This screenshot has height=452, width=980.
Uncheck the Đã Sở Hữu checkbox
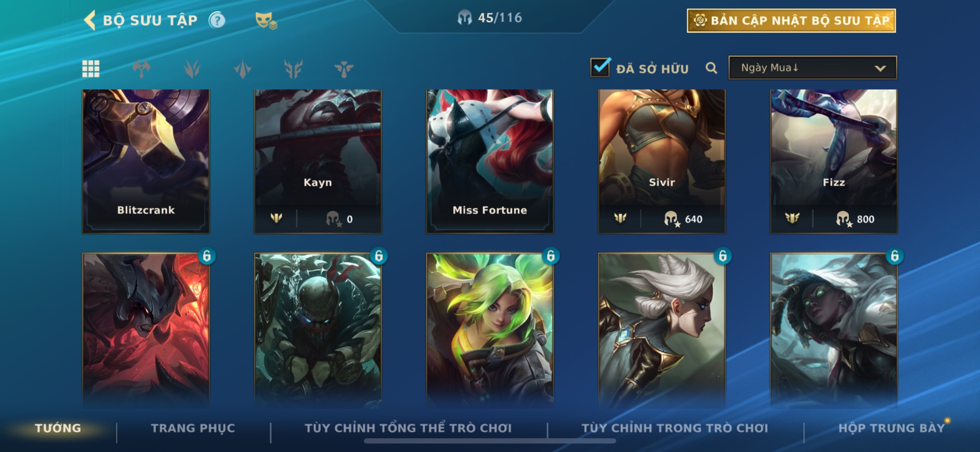coord(600,67)
